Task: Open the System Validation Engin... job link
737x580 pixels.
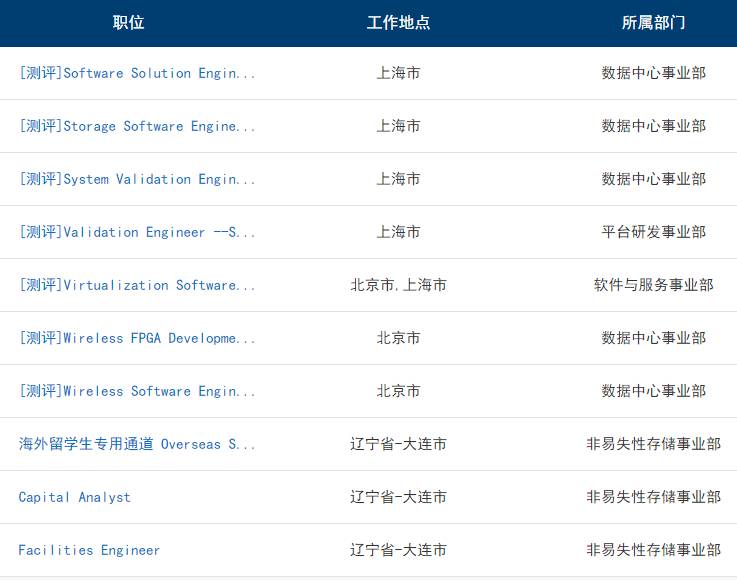Action: click(137, 180)
